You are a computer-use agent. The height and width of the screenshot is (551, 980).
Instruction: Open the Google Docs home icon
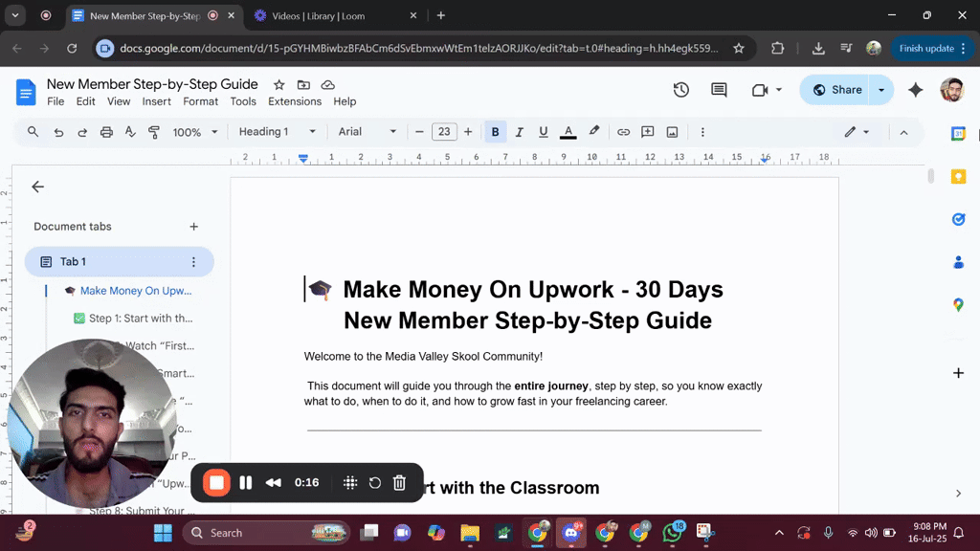pyautogui.click(x=26, y=92)
